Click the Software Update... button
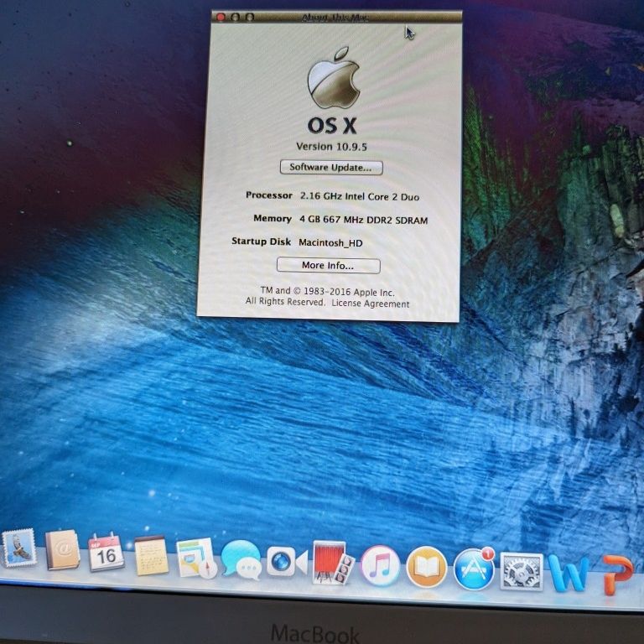The height and width of the screenshot is (644, 644). pos(331,168)
